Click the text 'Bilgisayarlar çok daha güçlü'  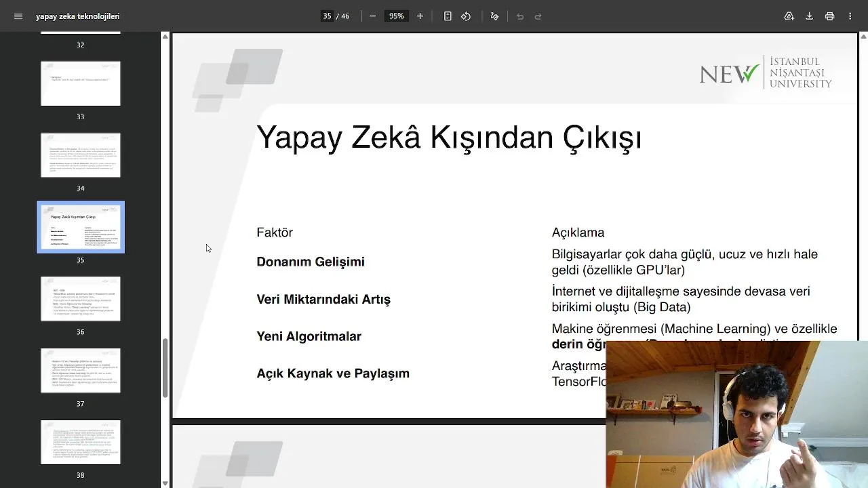[x=631, y=254]
